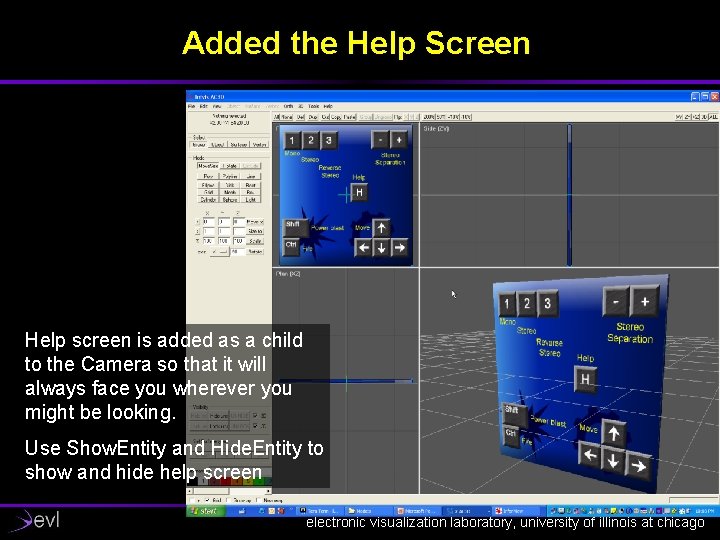Click the palette scrollbar's left arrow
The width and height of the screenshot is (720, 540).
191,491
